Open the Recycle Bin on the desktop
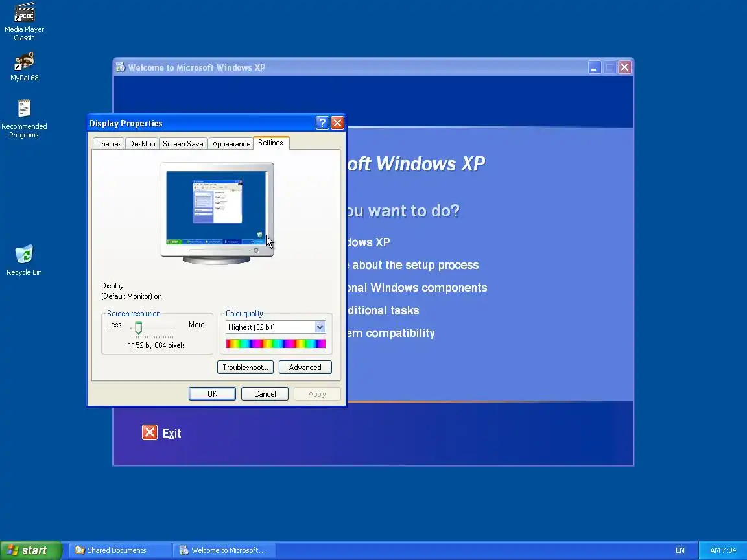This screenshot has height=560, width=747. pyautogui.click(x=24, y=260)
